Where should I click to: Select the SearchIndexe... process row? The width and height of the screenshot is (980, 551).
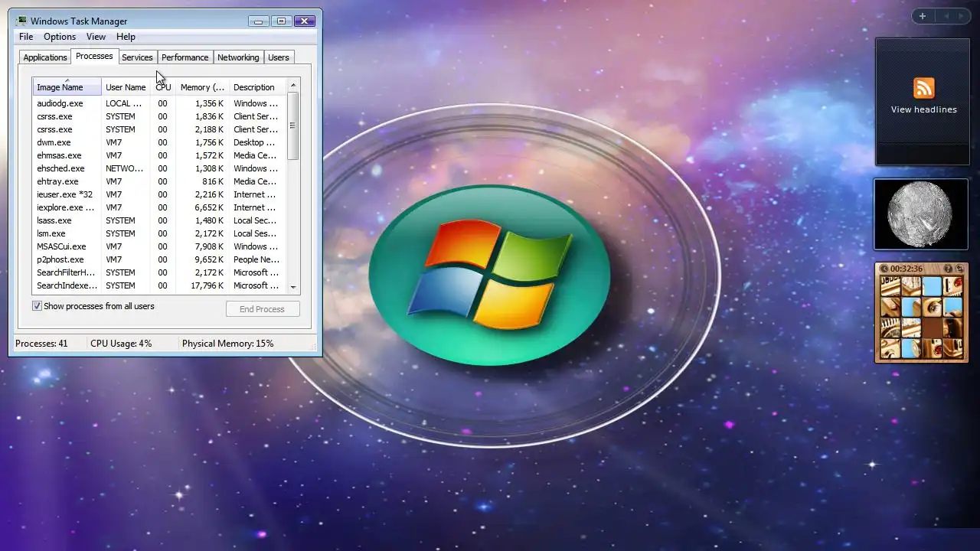pyautogui.click(x=159, y=285)
